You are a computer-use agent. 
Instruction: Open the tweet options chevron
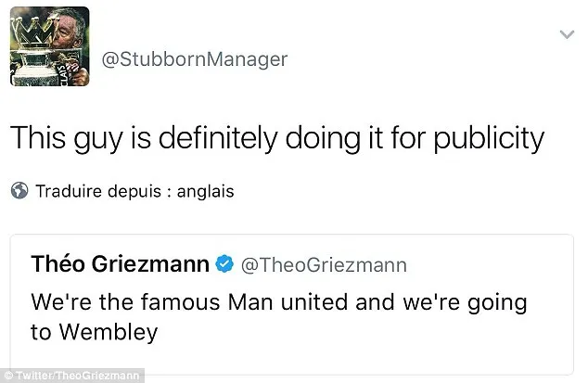[563, 35]
